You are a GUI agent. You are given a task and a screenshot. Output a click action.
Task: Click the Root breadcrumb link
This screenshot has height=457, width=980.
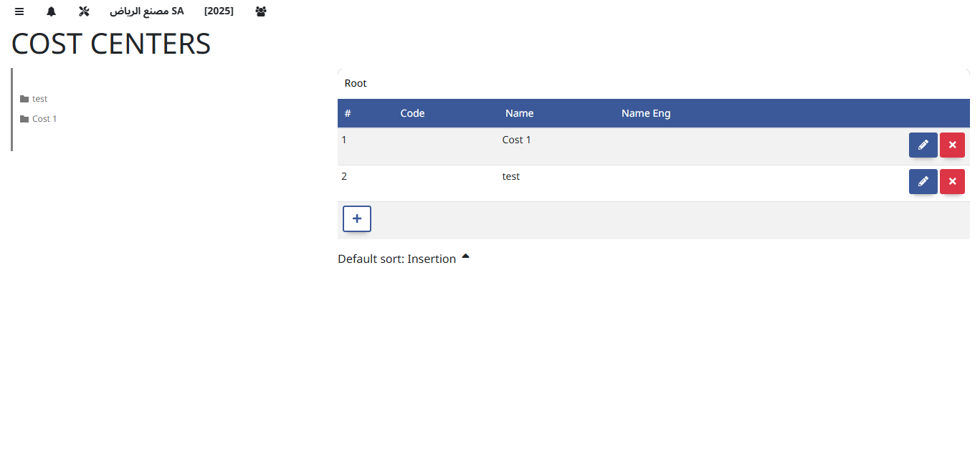pyautogui.click(x=356, y=83)
